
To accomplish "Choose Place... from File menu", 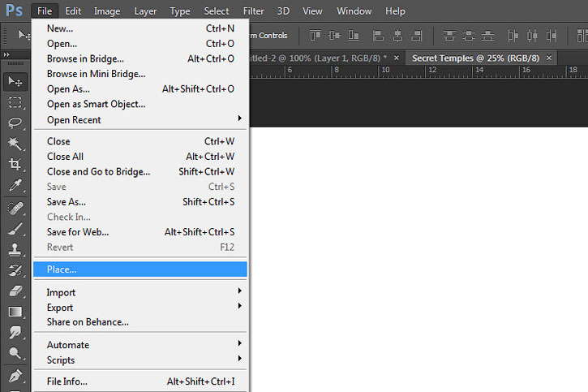I will [140, 269].
